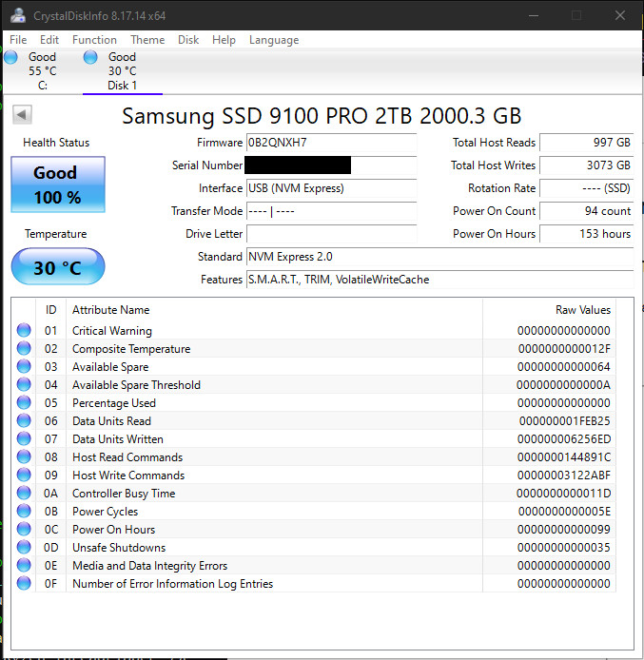
Task: Select the Unsafe Shutdowns attribute name
Action: point(119,548)
